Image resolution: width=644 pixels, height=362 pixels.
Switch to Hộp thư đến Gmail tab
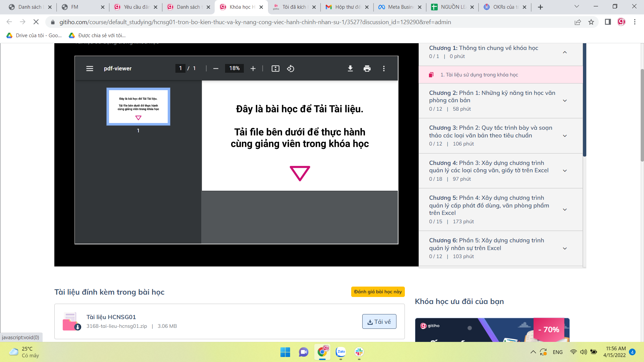(x=347, y=7)
